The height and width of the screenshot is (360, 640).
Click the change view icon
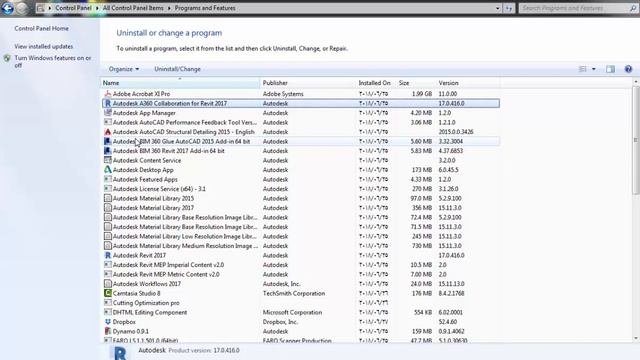click(x=583, y=69)
